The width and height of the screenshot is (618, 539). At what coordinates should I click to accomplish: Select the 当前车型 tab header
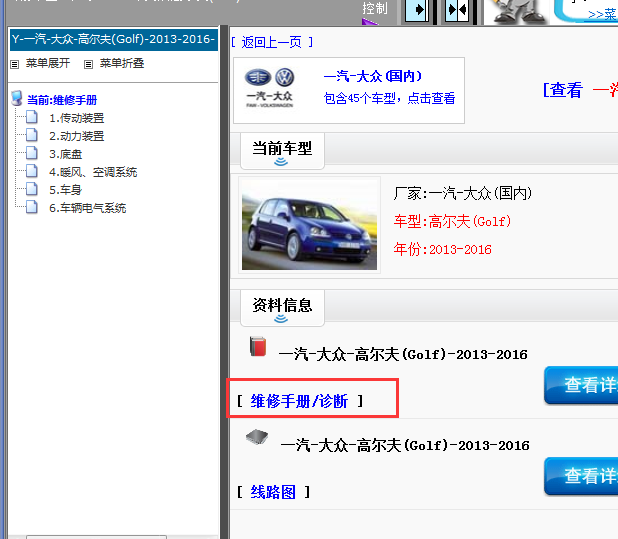[x=282, y=151]
